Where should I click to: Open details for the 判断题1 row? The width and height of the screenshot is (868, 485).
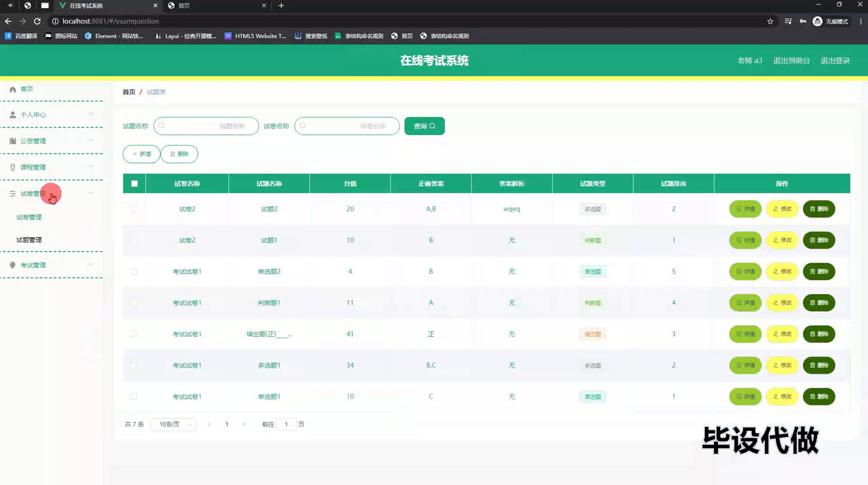click(x=745, y=303)
